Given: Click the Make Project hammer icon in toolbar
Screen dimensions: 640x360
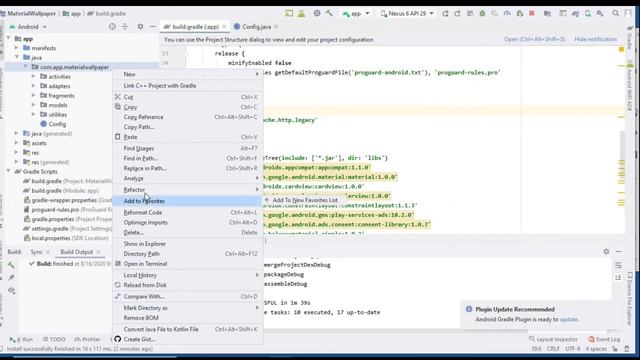Looking at the screenshot, I should (329, 13).
